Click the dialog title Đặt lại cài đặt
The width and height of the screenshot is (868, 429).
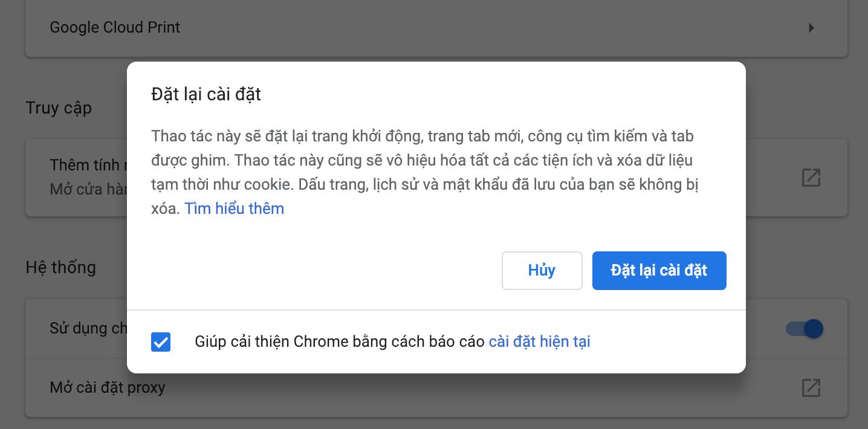[x=206, y=94]
